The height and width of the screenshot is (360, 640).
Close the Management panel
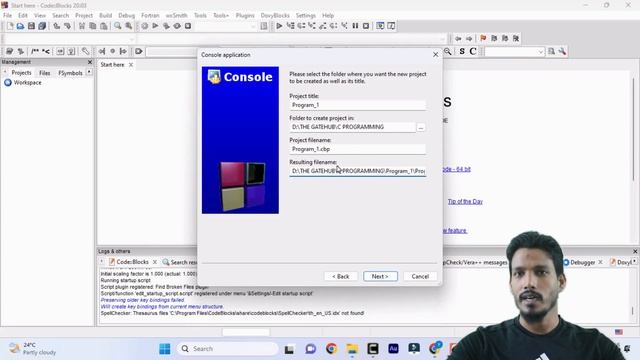pos(90,62)
